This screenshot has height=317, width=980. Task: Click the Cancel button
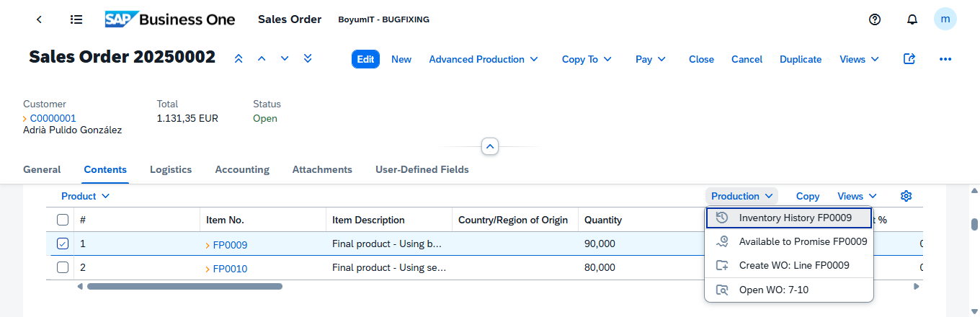tap(747, 59)
